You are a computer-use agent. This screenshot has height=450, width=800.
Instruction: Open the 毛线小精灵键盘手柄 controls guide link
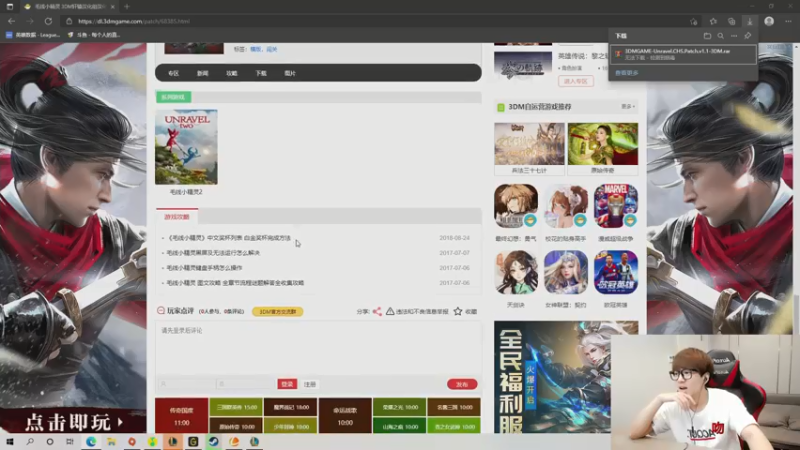[x=204, y=268]
